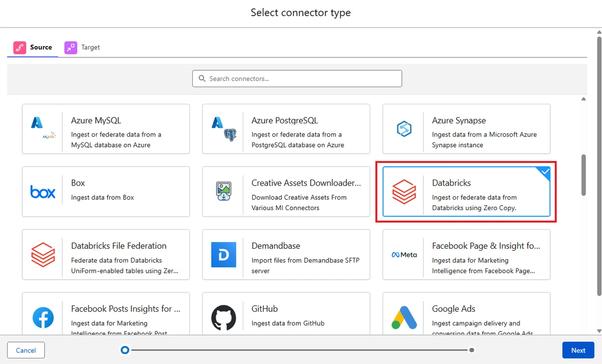This screenshot has width=602, height=364.
Task: Select the Azure PostgreSQL connector title
Action: pos(284,120)
